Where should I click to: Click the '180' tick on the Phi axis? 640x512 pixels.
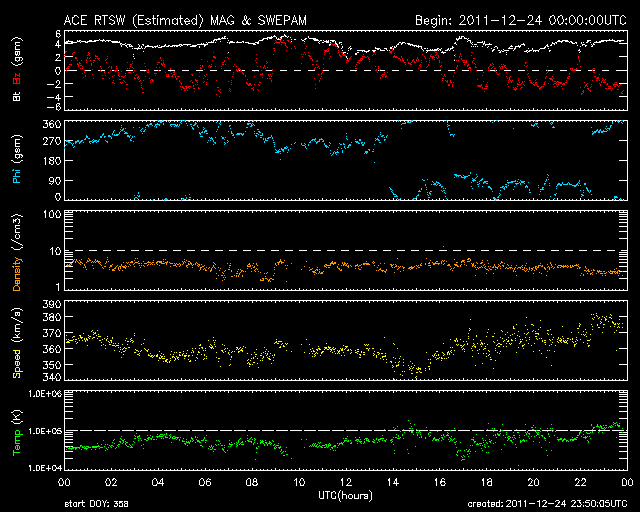(52, 161)
